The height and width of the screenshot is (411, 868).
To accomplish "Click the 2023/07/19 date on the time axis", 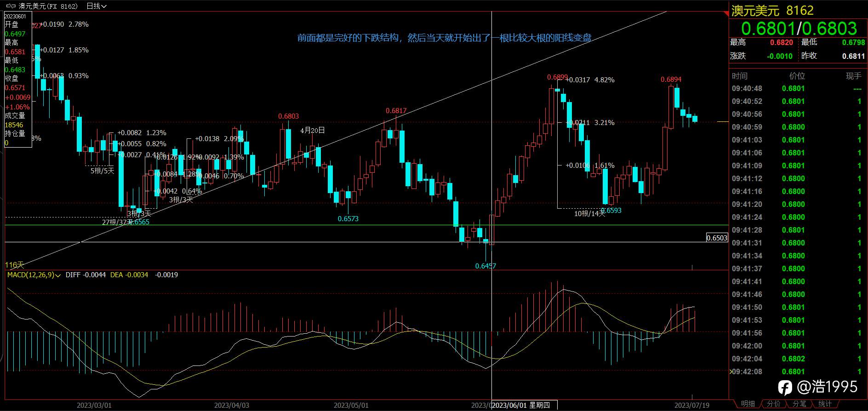I will coord(692,405).
